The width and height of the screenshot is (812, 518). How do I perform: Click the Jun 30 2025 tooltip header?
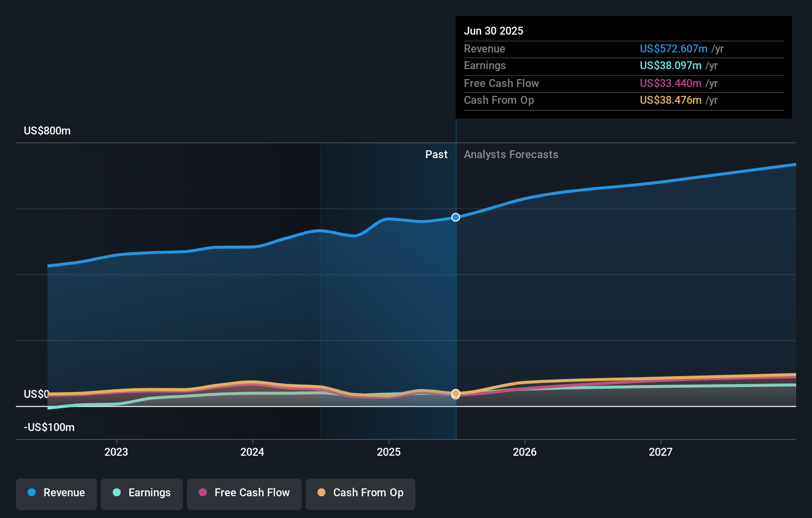(494, 31)
